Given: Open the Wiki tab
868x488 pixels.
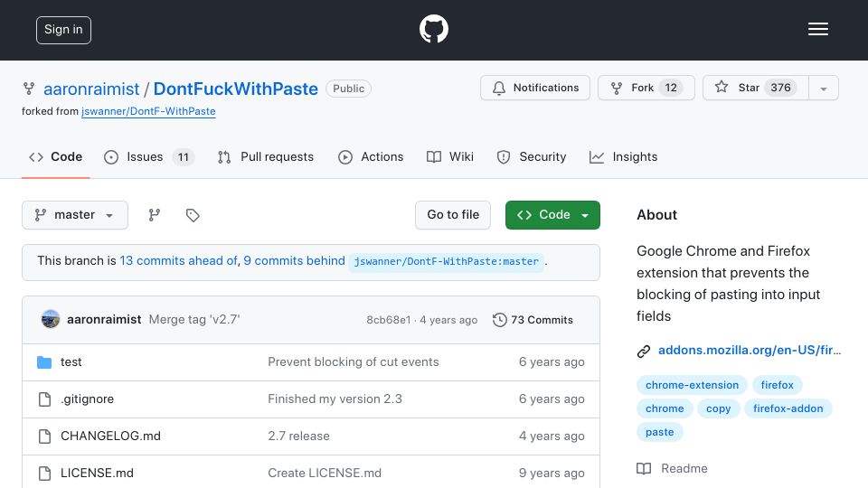Looking at the screenshot, I should [450, 157].
